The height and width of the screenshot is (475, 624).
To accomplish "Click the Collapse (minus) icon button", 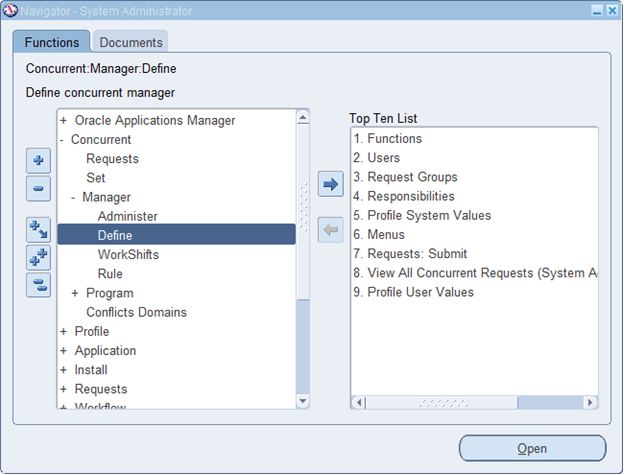I will pos(38,187).
